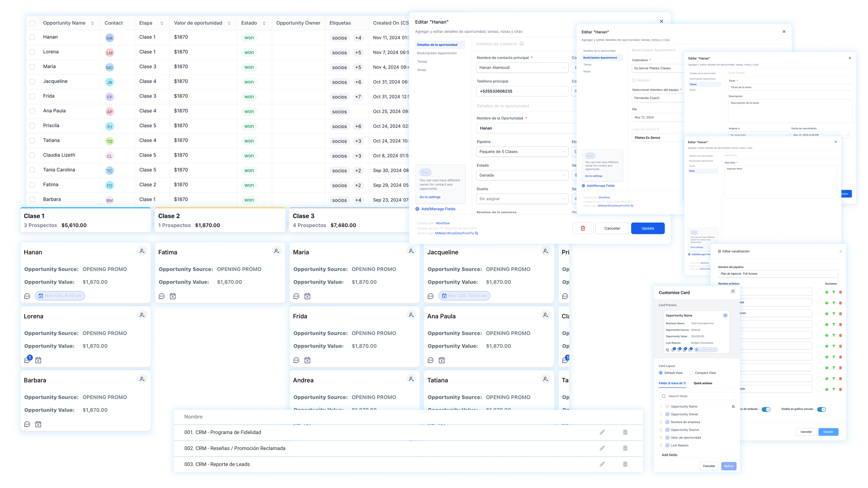868x488 pixels.
Task: Sort by the Opportunity Name column arrows
Action: 93,23
